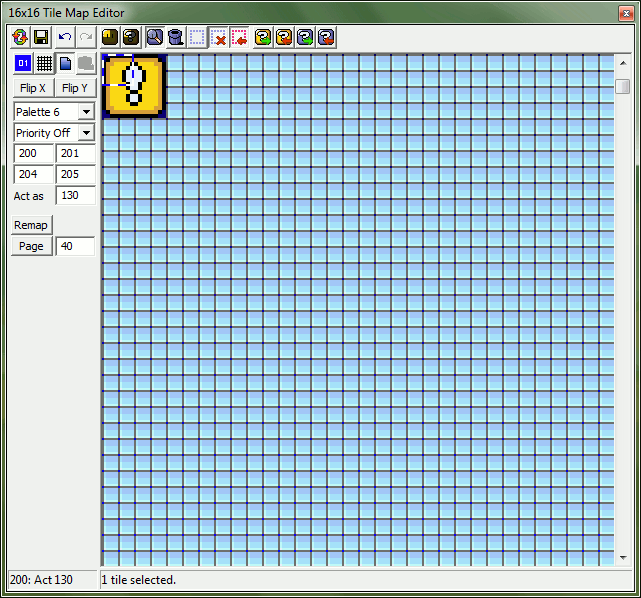Click the vertical scrollbar up arrow
This screenshot has height=598, width=641.
(x=623, y=63)
